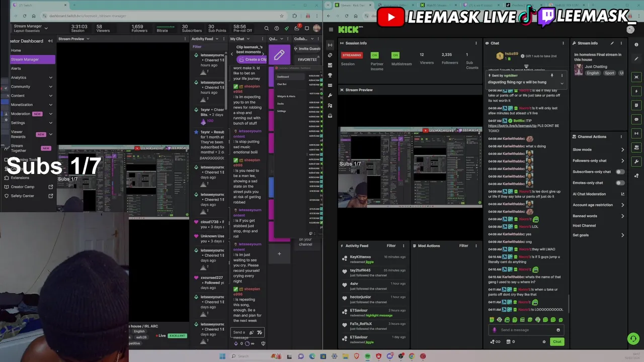The height and width of the screenshot is (362, 644).
Task: Open Twitch inbox notifications icon
Action: [297, 28]
